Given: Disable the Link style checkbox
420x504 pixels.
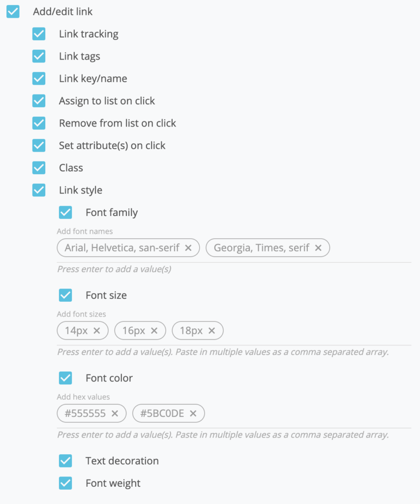Looking at the screenshot, I should (x=39, y=190).
